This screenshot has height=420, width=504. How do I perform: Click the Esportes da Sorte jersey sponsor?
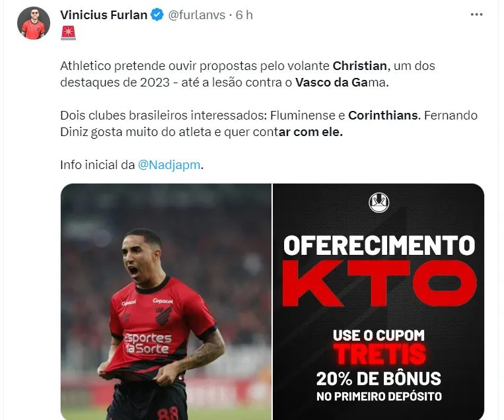[x=148, y=343]
